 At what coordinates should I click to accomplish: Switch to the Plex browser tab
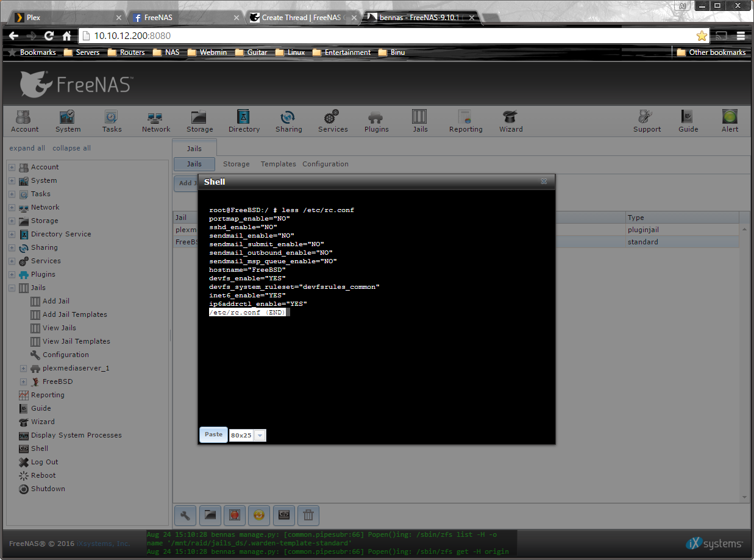click(66, 18)
